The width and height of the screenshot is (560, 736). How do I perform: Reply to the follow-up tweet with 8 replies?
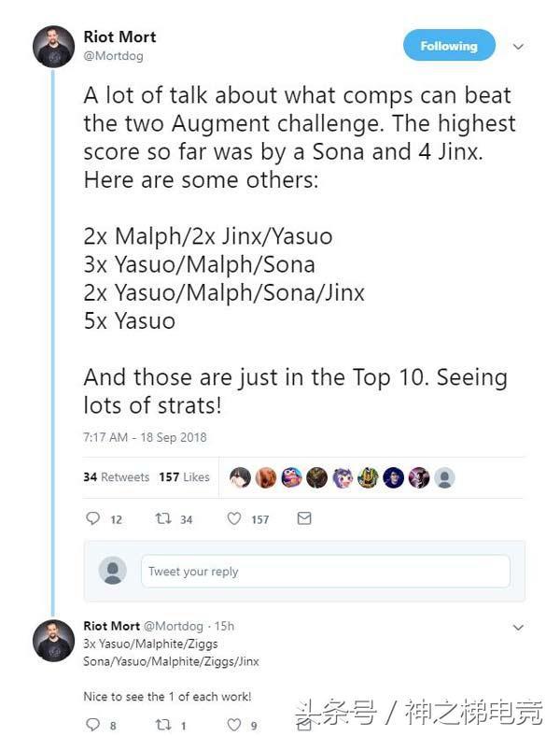click(92, 724)
